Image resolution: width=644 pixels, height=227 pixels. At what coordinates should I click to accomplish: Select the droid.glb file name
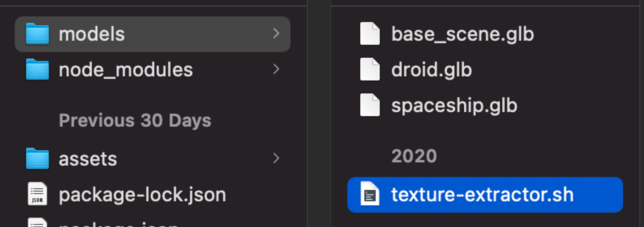click(431, 70)
